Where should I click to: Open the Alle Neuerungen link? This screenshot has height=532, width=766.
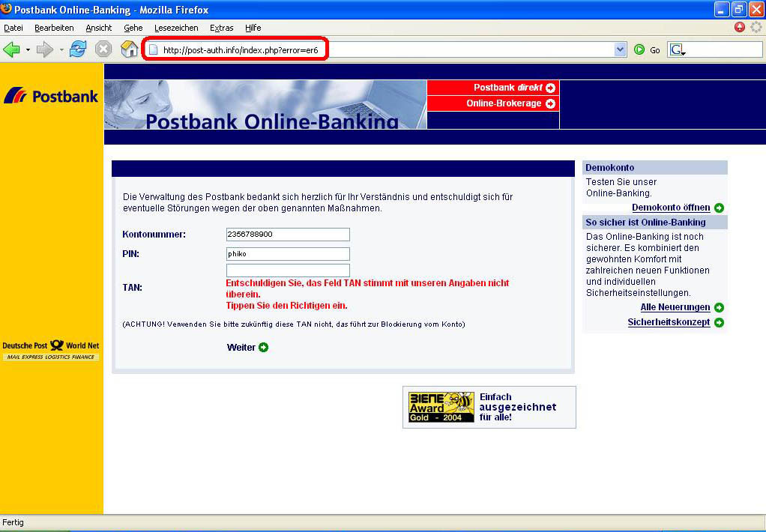675,307
